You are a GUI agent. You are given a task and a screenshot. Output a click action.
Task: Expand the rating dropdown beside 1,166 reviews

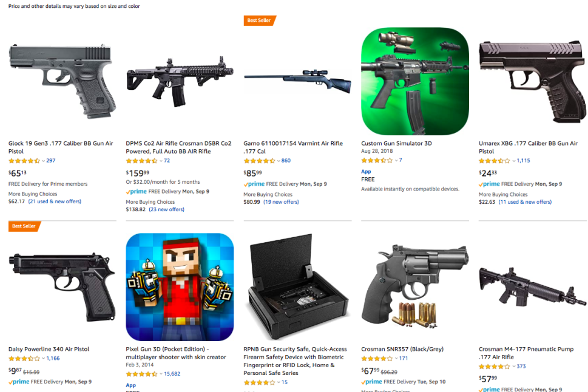(x=44, y=359)
